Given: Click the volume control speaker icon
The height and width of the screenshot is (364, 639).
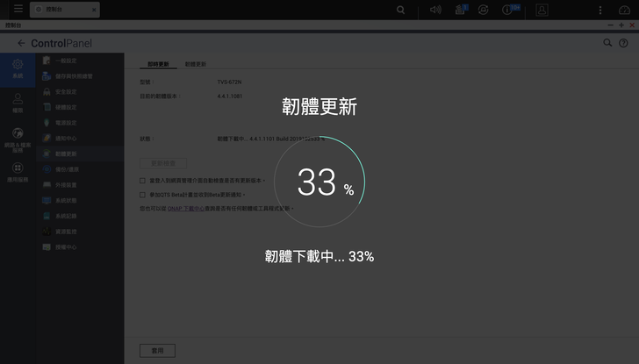Looking at the screenshot, I should [x=435, y=10].
